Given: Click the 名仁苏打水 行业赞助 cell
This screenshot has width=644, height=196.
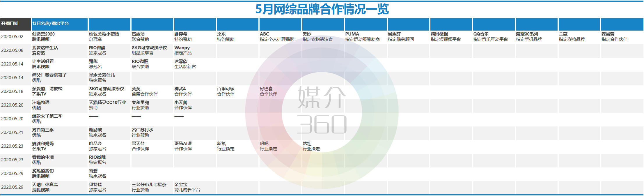Looking at the screenshot, I should point(152,133).
